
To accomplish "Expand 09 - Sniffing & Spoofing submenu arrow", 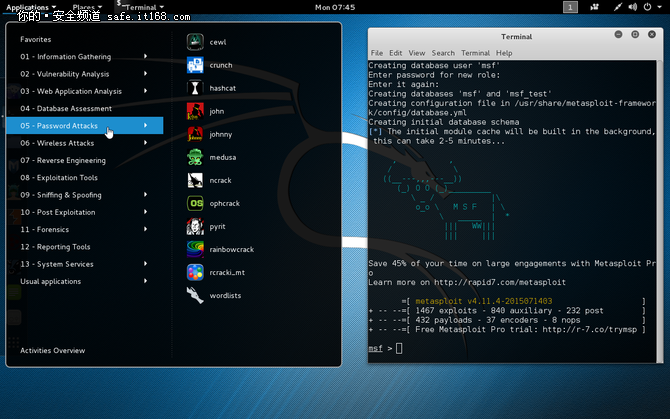I will pos(146,195).
